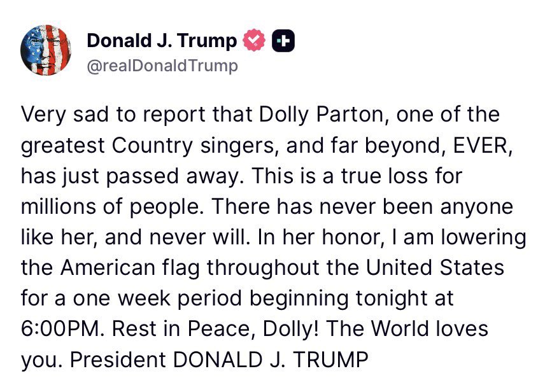552x392 pixels.
Task: Click the words "American flag" in the post
Action: click(130, 267)
